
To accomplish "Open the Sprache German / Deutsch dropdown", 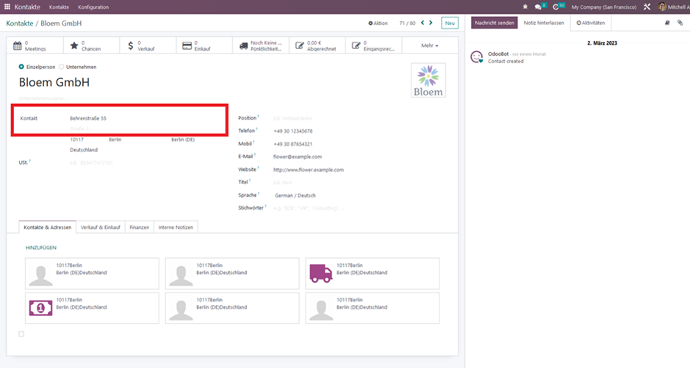I will 308,195.
